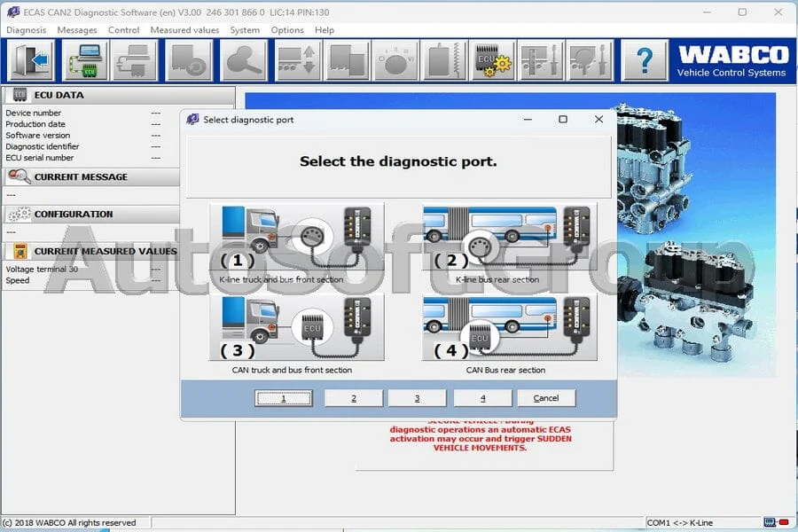Click the vehicle lift up/down toolbar icon
798x532 pixels.
298,60
